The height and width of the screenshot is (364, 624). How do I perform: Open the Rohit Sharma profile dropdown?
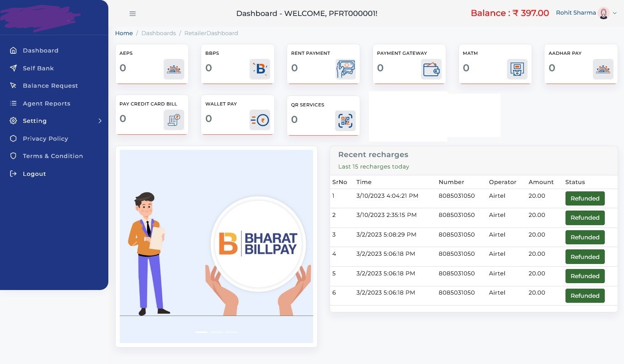tap(587, 13)
